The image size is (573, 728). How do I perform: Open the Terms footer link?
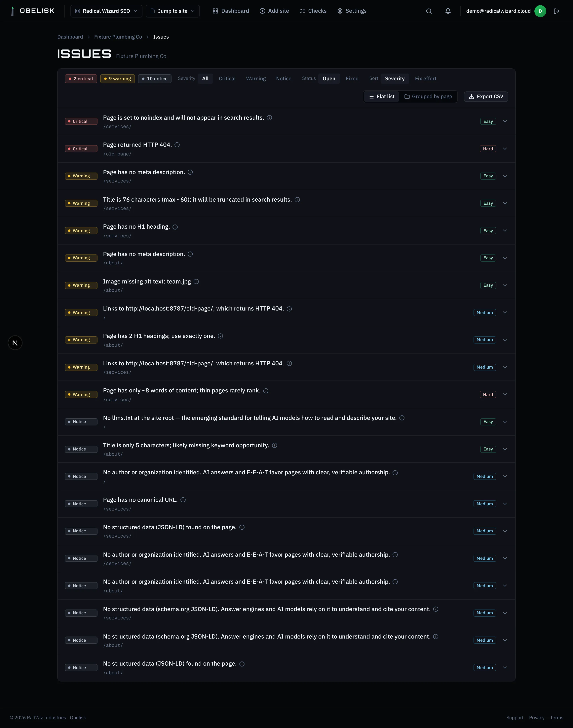[x=556, y=718]
